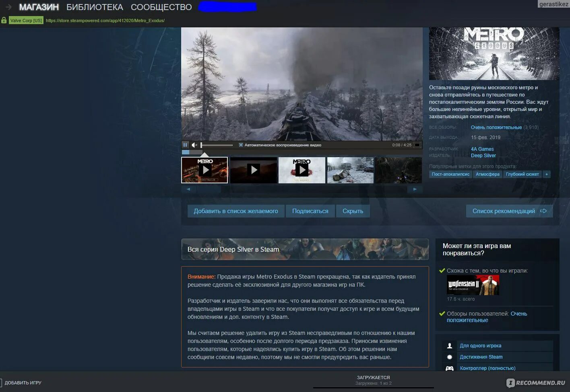Click the gerastikez username label
Viewport: 570px width, 392px height.
[553, 4]
